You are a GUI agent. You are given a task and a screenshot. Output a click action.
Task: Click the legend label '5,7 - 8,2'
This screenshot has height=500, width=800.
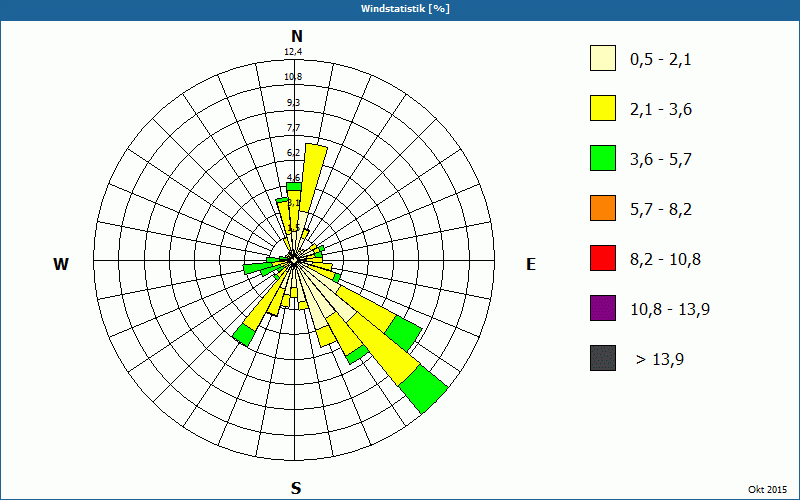[661, 210]
